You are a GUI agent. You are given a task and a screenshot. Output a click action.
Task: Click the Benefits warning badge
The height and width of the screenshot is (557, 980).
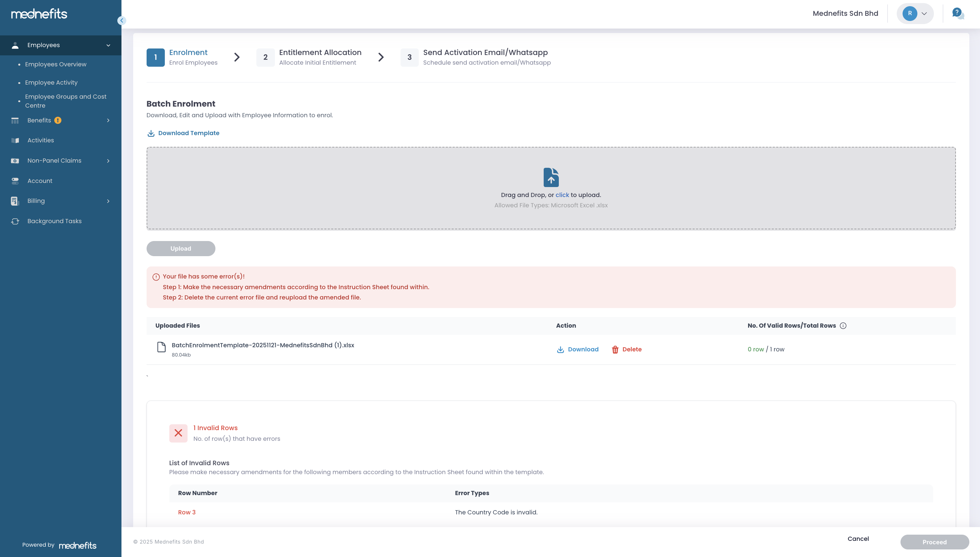(x=58, y=120)
